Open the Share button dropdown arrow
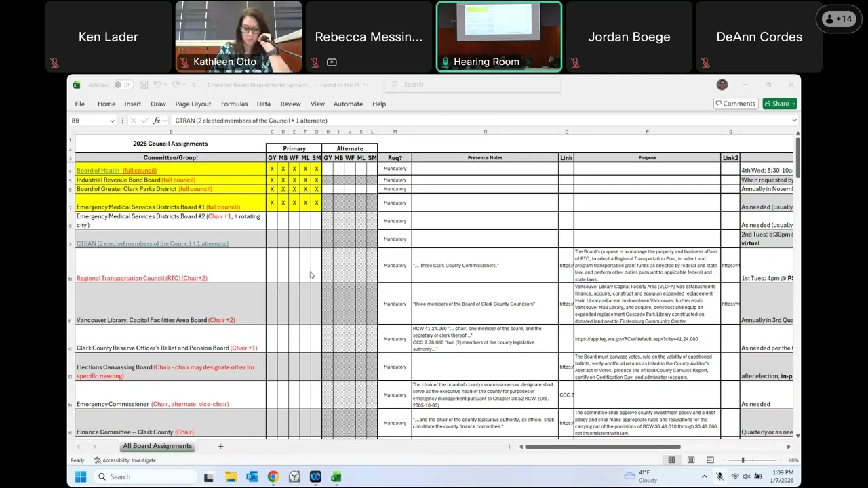Viewport: 868px width, 488px height. coord(793,104)
